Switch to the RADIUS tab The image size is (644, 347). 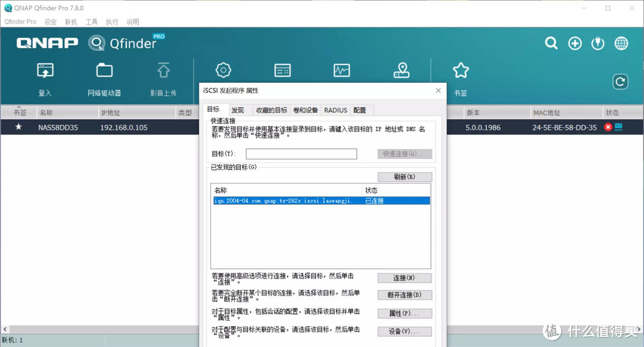336,110
